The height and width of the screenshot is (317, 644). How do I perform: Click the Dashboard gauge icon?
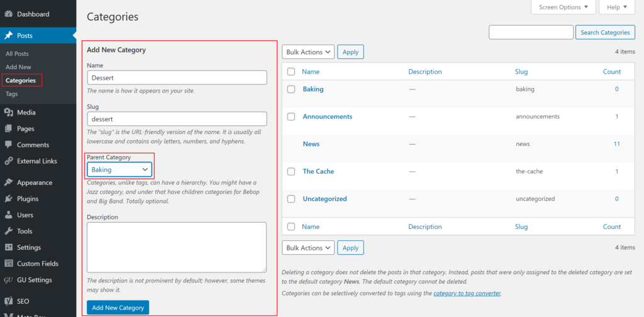coord(8,14)
